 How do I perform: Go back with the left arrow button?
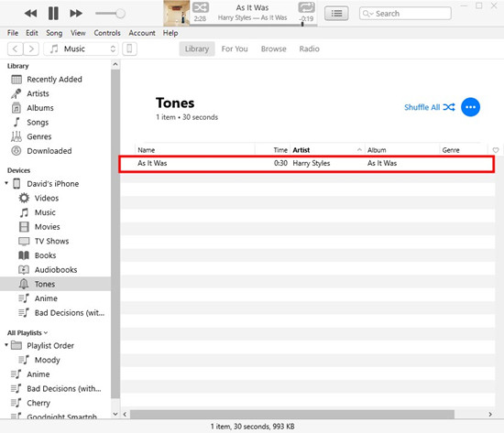click(x=15, y=49)
